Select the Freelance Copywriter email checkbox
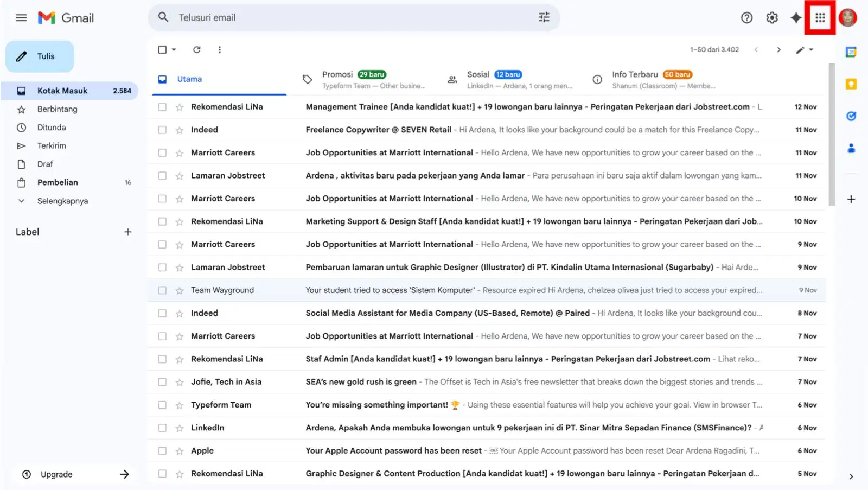 click(x=162, y=130)
